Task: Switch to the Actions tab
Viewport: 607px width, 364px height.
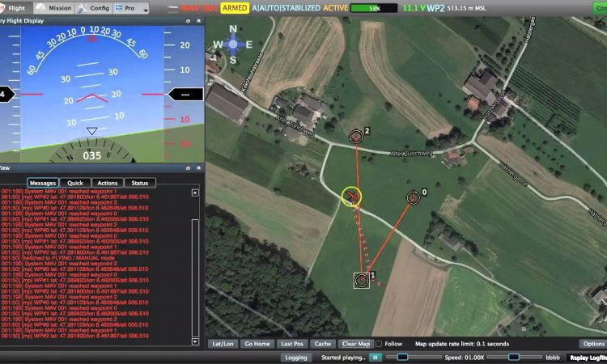Action: pos(107,183)
